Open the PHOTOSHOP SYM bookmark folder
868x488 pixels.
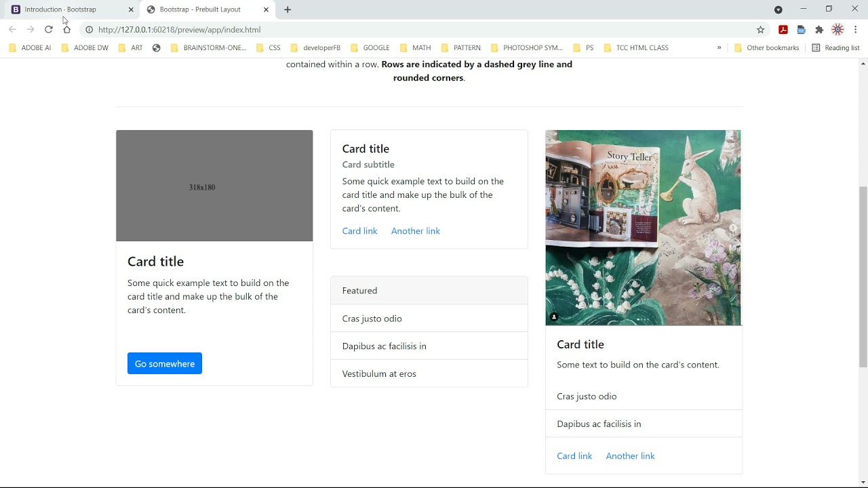point(527,48)
